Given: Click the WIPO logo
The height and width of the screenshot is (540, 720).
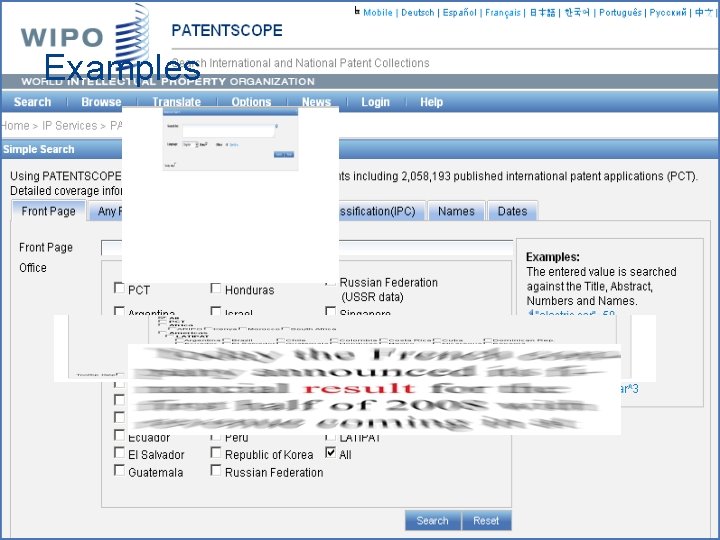Looking at the screenshot, I should pos(85,37).
